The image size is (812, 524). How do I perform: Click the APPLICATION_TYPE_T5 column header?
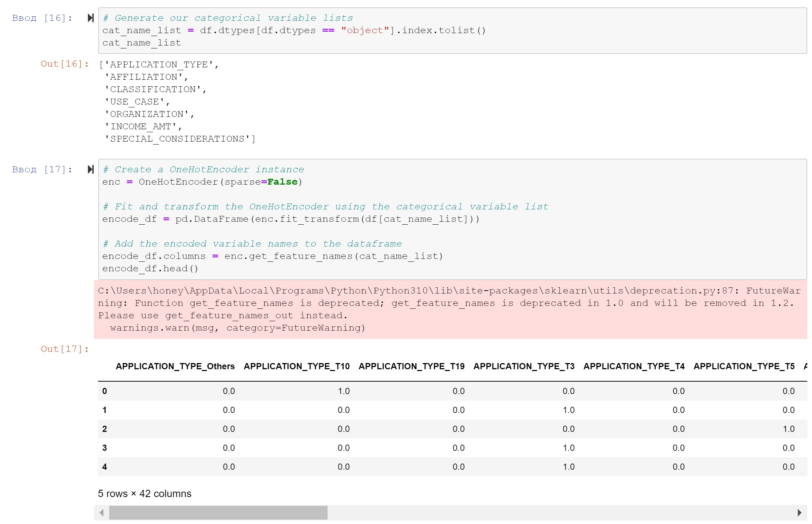[x=744, y=366]
